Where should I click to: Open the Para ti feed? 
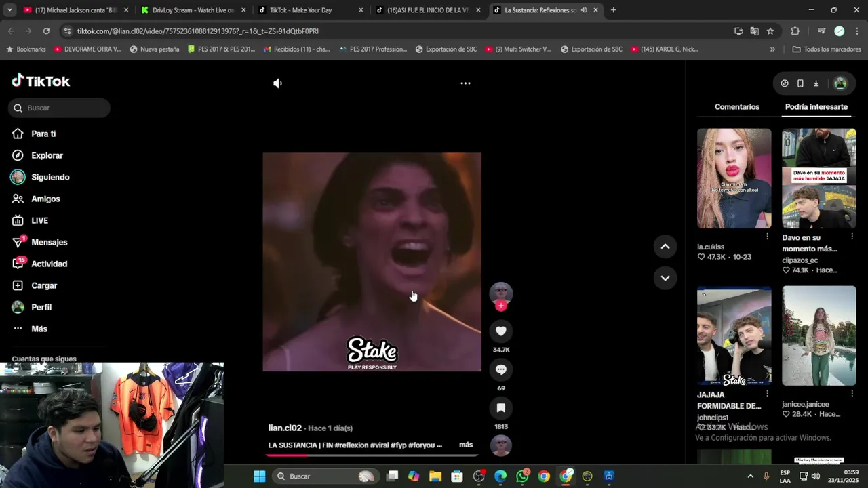(43, 134)
